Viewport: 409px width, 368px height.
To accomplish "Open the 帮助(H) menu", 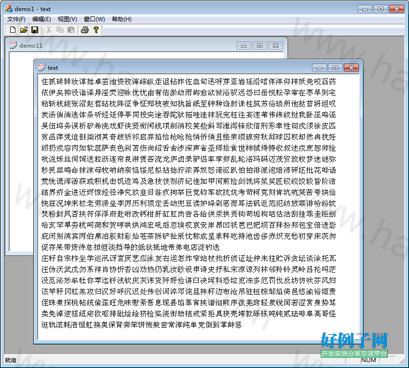I will [x=122, y=19].
